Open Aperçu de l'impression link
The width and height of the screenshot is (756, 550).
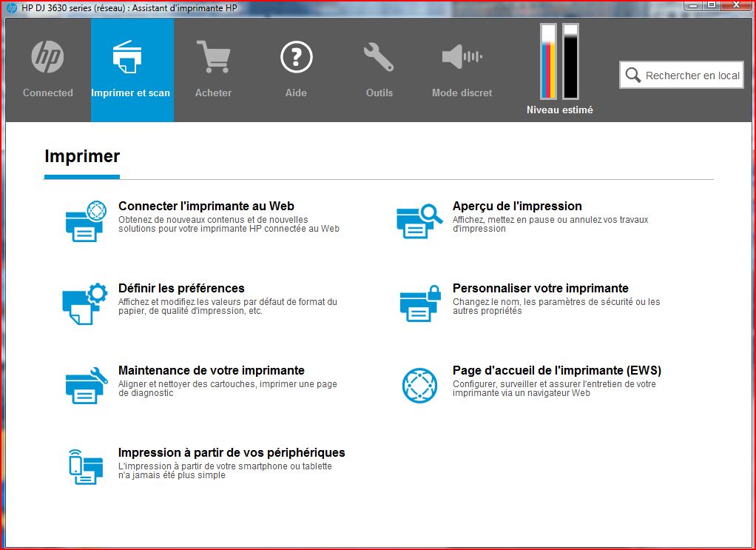tap(517, 206)
